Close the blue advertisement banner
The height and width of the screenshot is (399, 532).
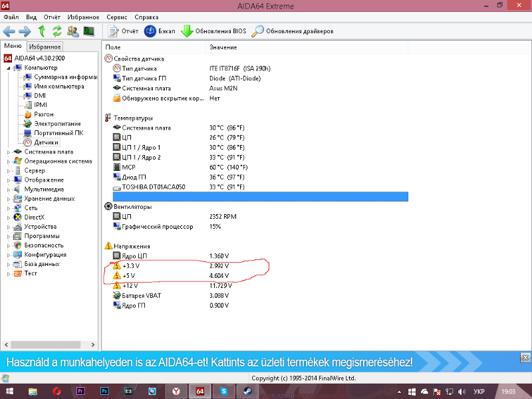pos(525,357)
